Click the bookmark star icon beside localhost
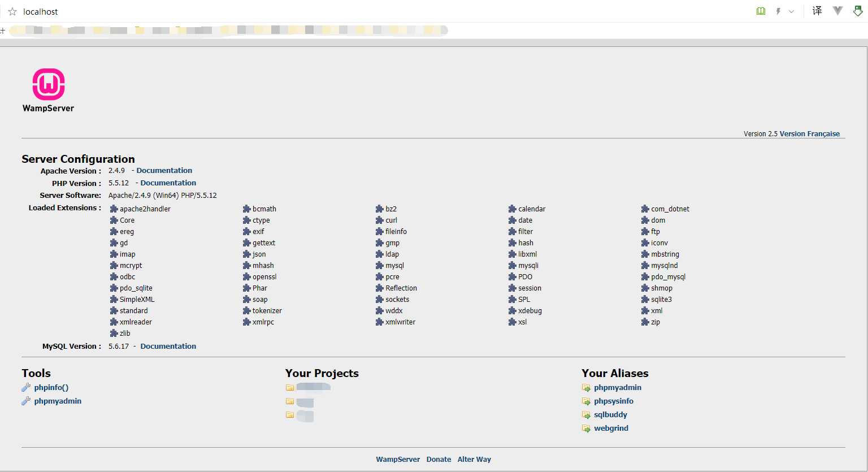Viewport: 868px width, 472px height. (12, 11)
